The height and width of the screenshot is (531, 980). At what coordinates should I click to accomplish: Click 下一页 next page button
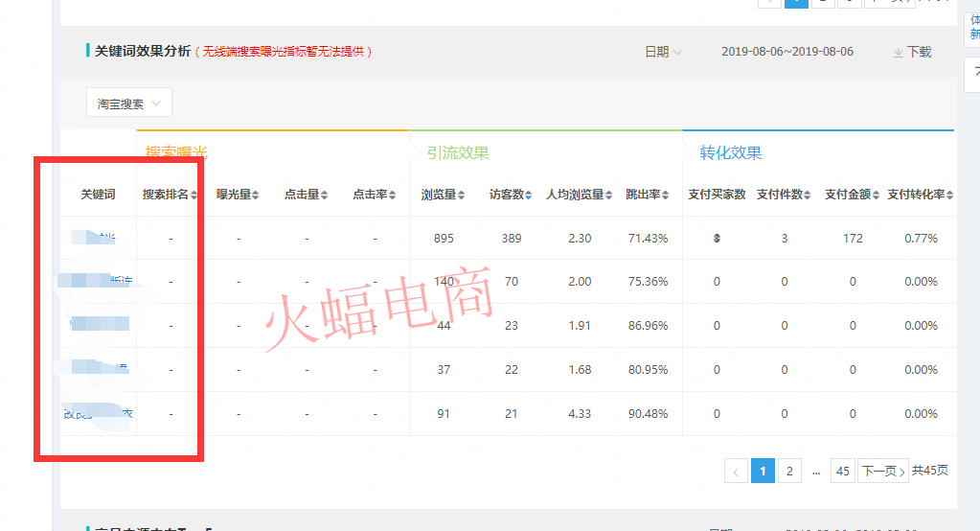click(882, 471)
